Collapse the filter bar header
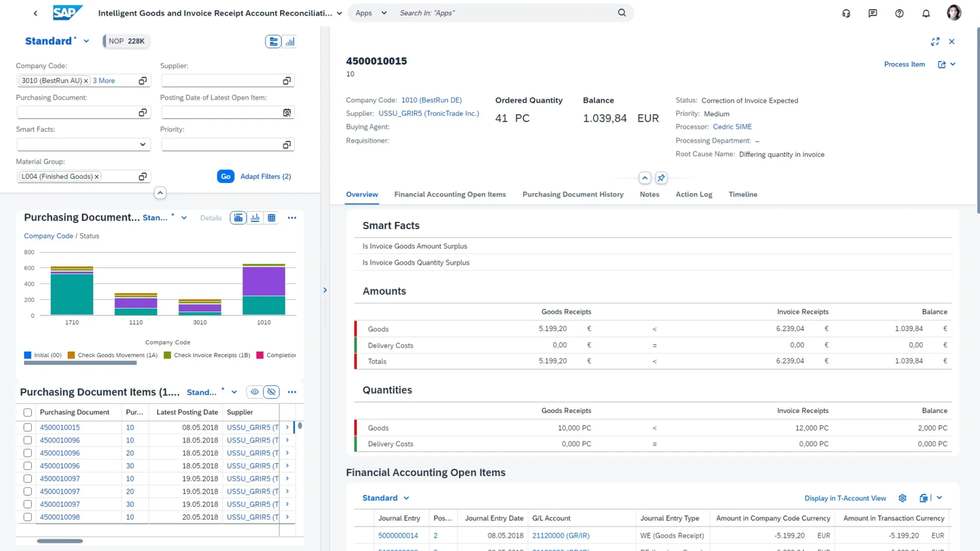980x551 pixels. point(160,193)
